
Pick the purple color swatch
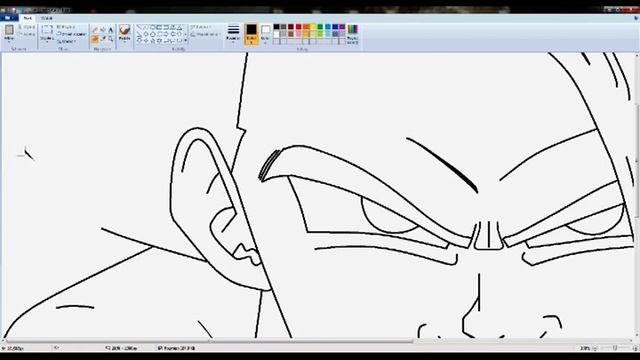342,27
